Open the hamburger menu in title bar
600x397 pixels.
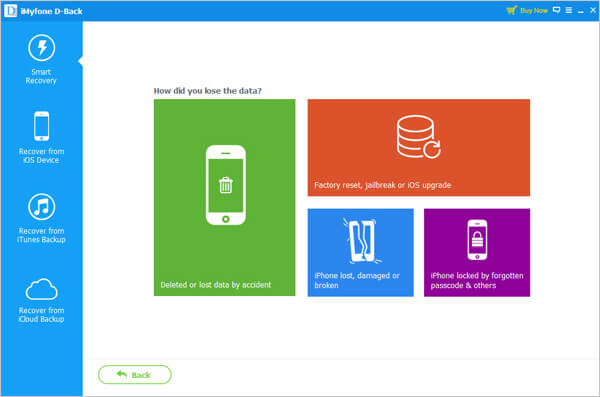coord(569,10)
